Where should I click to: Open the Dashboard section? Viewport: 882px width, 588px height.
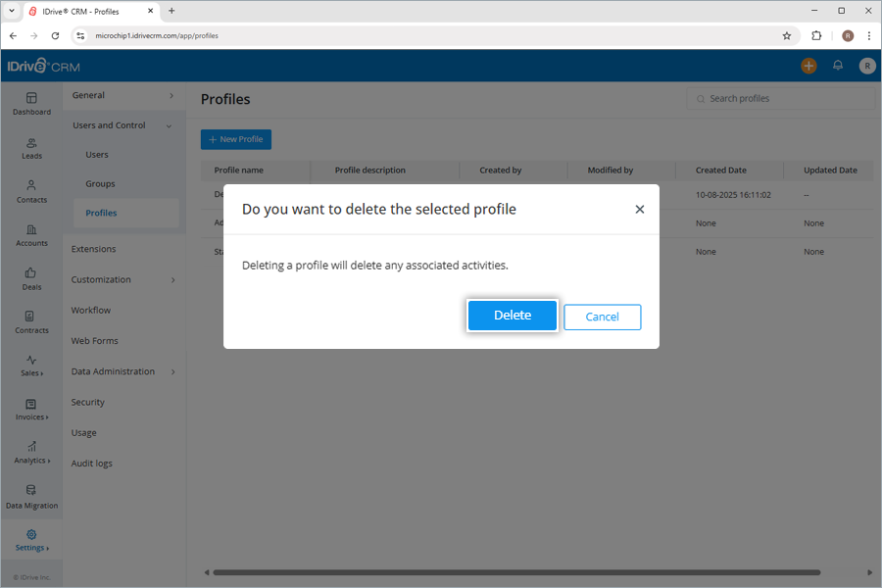click(x=31, y=103)
